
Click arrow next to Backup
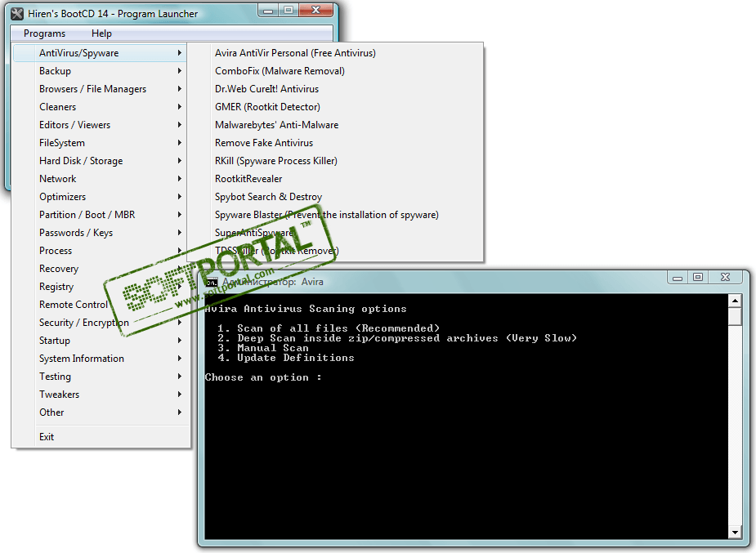(x=179, y=71)
